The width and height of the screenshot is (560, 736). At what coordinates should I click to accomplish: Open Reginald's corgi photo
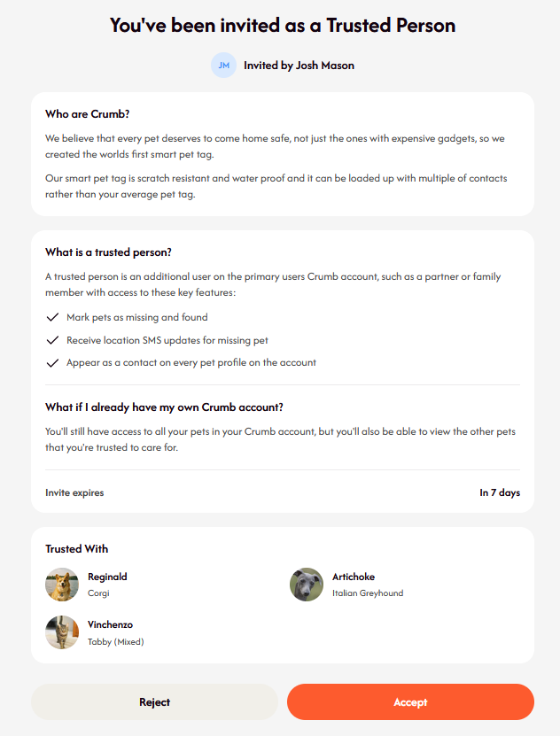tap(62, 585)
